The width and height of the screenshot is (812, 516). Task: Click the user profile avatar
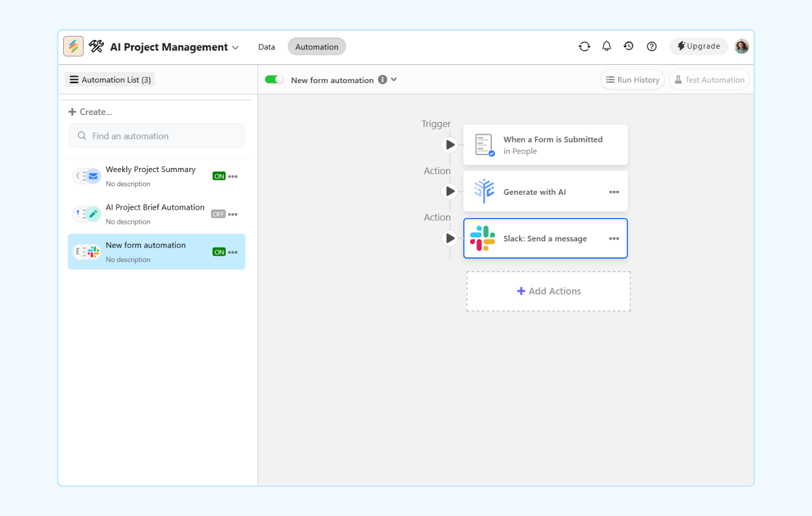point(741,47)
